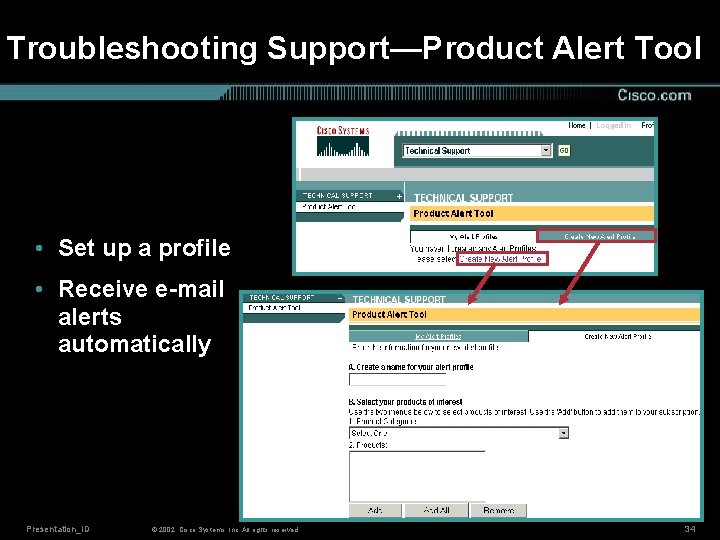Click inside the Products list box
The image size is (720, 540).
click(x=417, y=477)
